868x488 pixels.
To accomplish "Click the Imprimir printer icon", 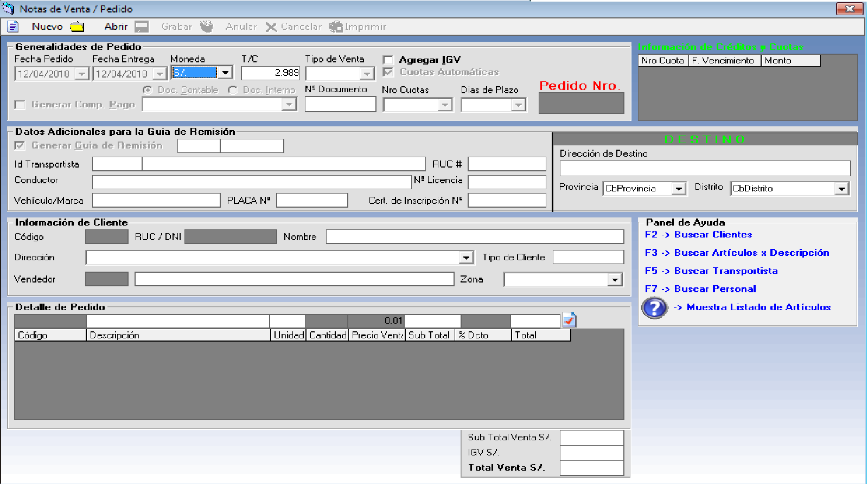I will click(336, 27).
